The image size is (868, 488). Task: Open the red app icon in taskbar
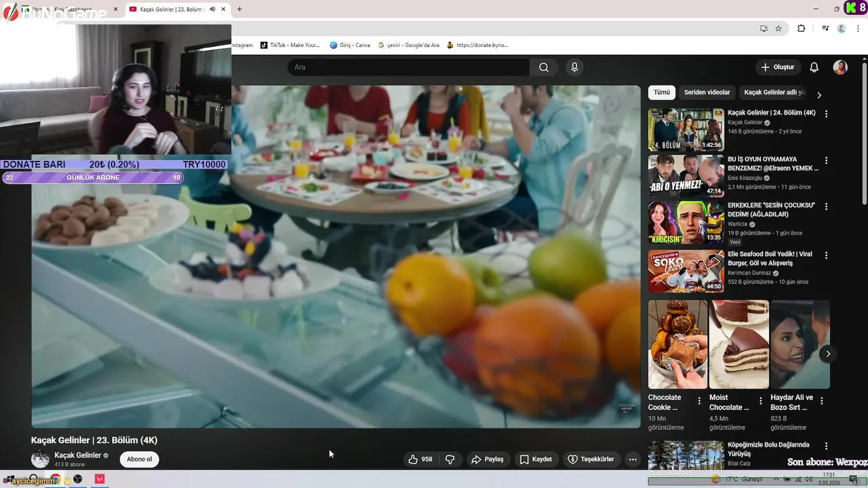point(100,479)
